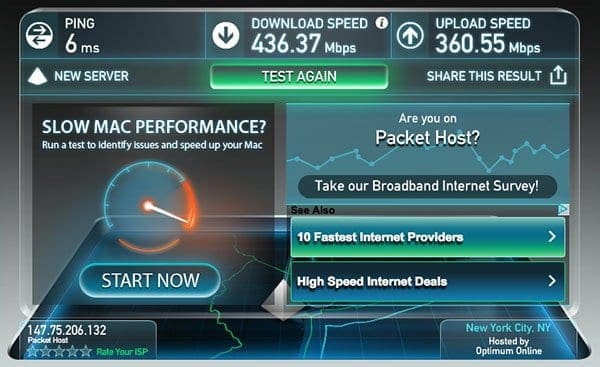Click Start Now in the Mac ad
The width and height of the screenshot is (600, 367).
click(x=150, y=281)
